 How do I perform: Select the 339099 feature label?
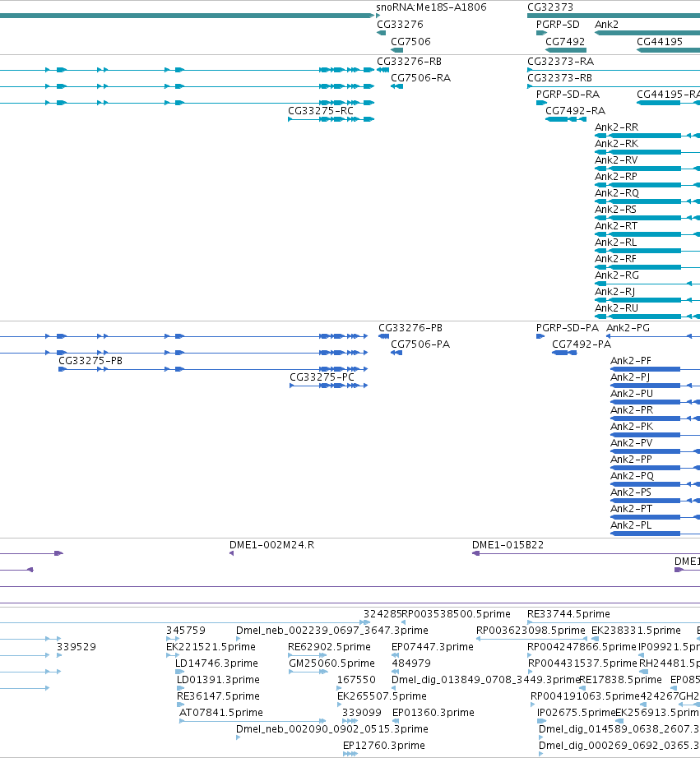(362, 713)
